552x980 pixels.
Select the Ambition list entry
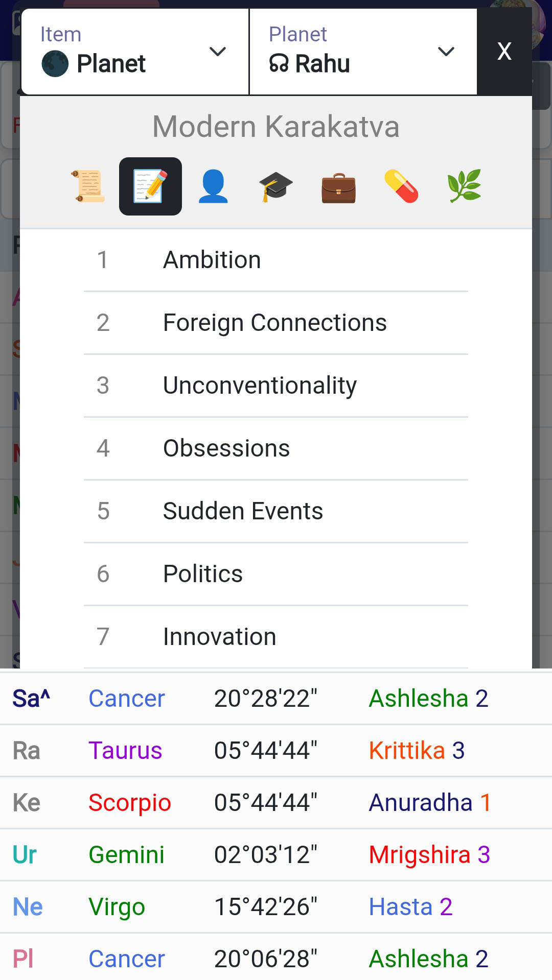pos(212,260)
